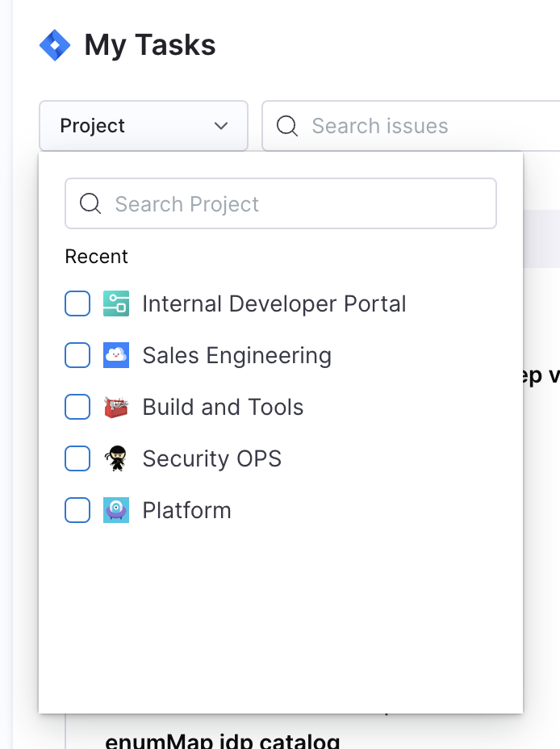Enable the Security OPS checkbox
Screen dimensions: 560x749
[x=77, y=458]
